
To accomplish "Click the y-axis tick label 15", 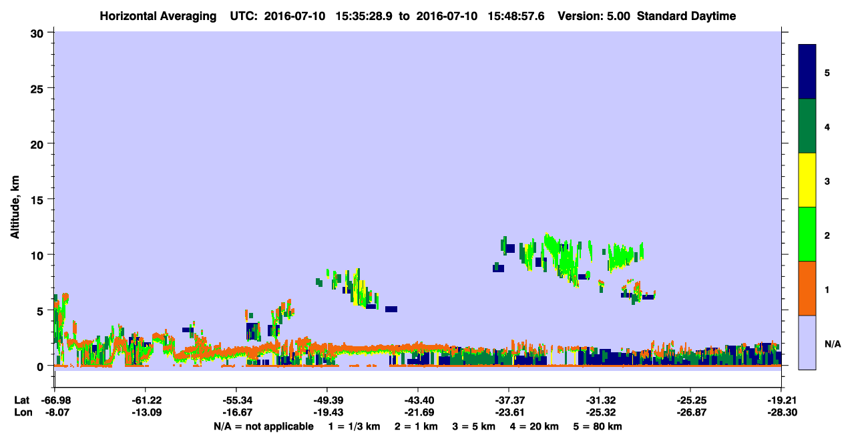I will (39, 199).
